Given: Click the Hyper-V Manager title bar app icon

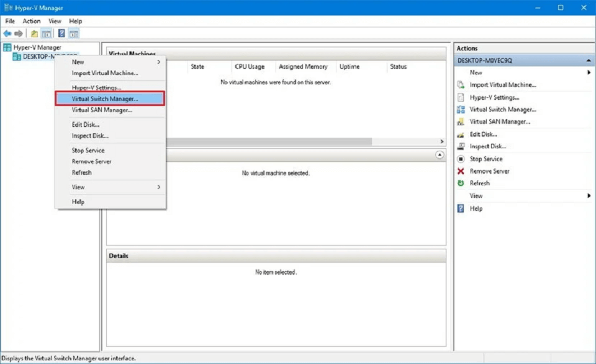Looking at the screenshot, I should 8,7.
